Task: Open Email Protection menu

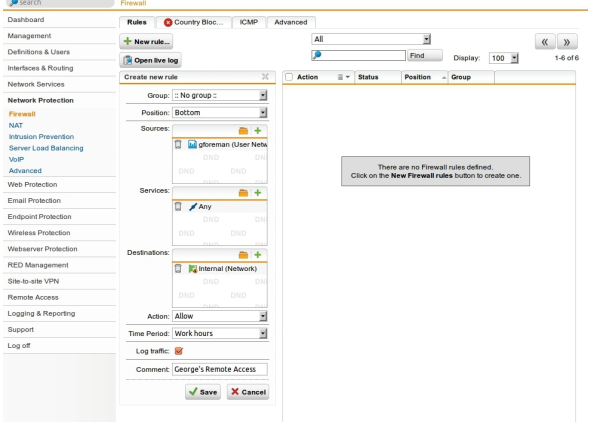Action: pyautogui.click(x=34, y=200)
